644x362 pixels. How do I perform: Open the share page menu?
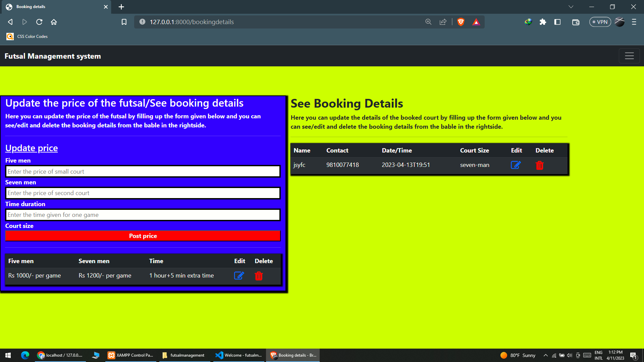(443, 22)
